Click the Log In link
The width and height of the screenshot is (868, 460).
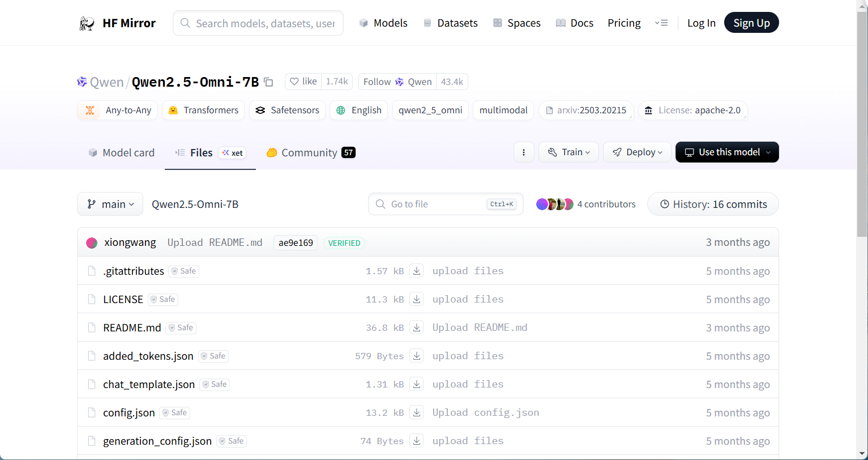coord(702,23)
